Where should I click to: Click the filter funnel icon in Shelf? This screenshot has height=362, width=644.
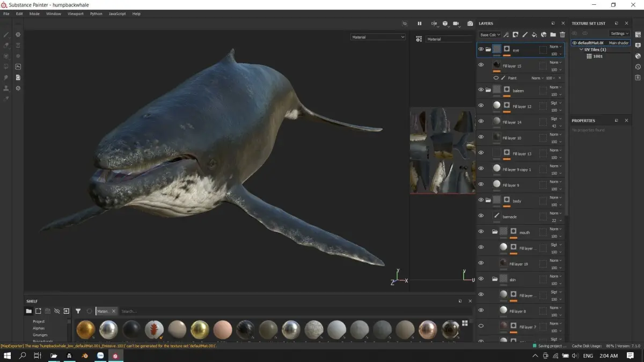point(78,311)
